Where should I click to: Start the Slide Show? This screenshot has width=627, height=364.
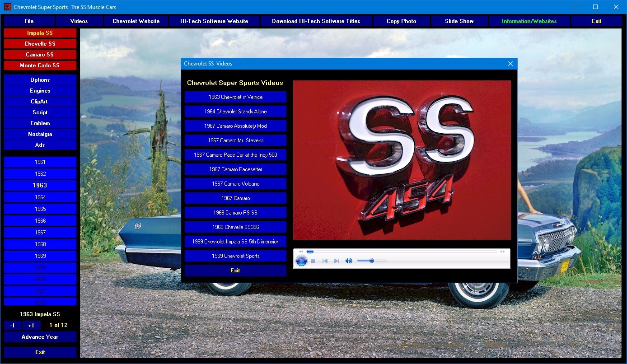(459, 21)
